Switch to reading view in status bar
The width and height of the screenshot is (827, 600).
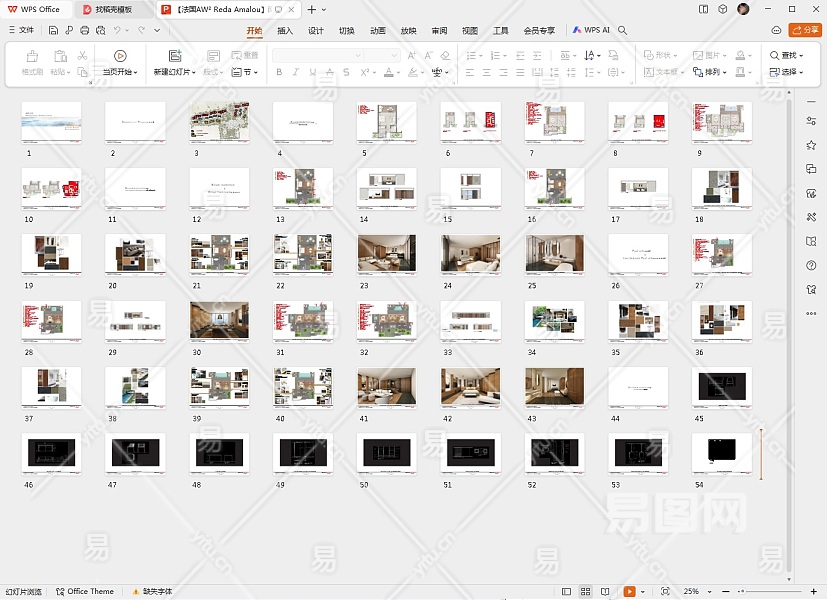click(x=606, y=592)
